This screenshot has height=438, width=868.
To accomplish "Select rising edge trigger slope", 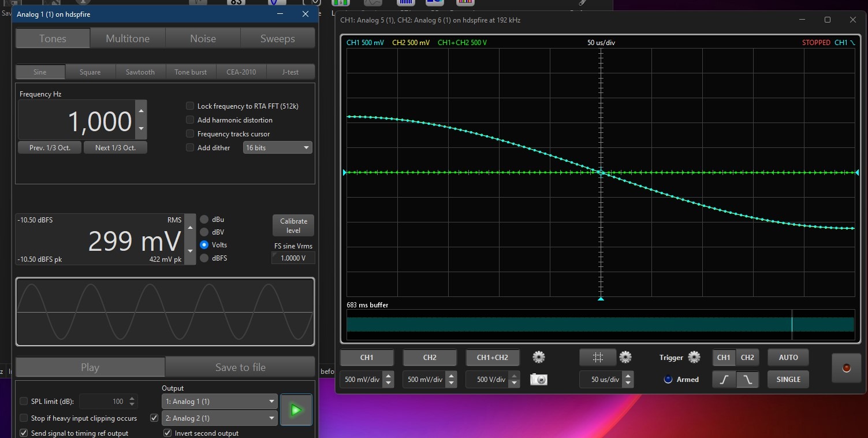I will point(724,380).
